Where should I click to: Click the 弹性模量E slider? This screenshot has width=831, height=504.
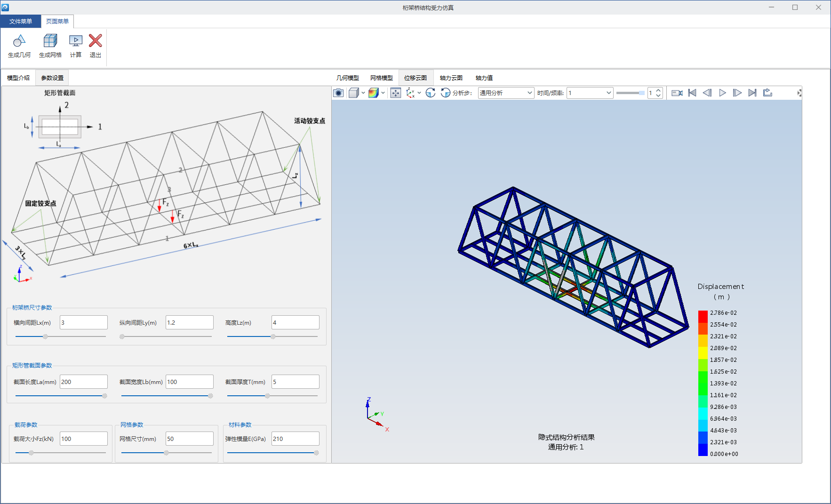click(x=272, y=453)
